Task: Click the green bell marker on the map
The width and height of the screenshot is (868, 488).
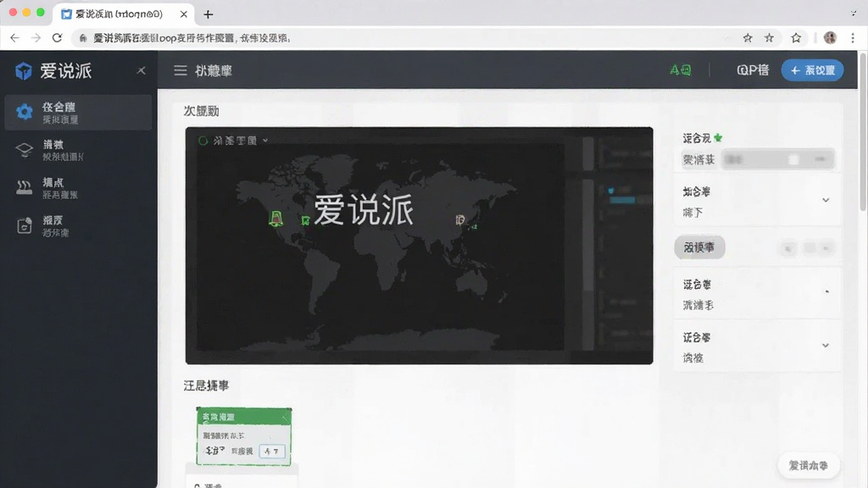Action: [275, 219]
